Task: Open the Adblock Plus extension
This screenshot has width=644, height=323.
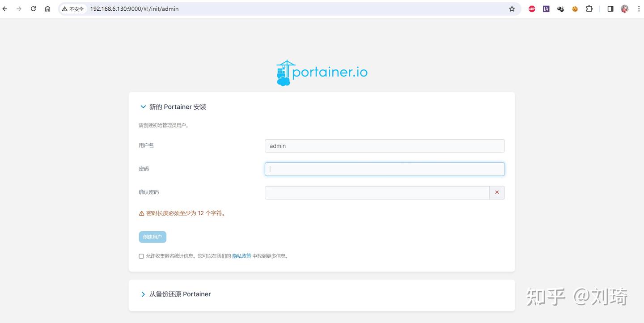Action: pyautogui.click(x=531, y=8)
